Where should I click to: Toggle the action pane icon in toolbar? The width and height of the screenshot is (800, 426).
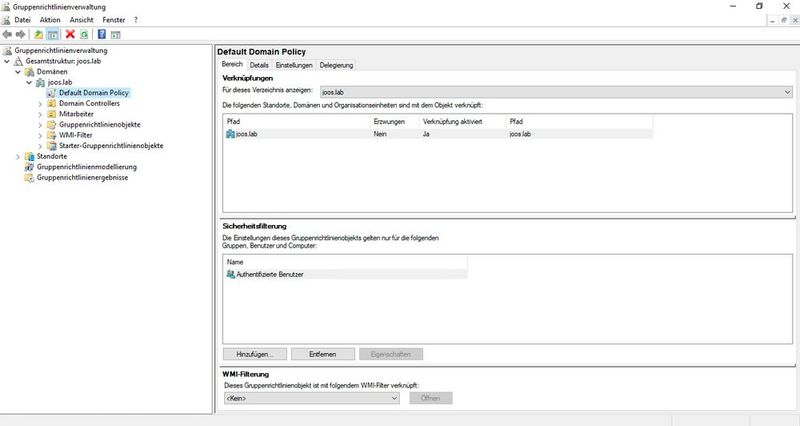pyautogui.click(x=116, y=34)
